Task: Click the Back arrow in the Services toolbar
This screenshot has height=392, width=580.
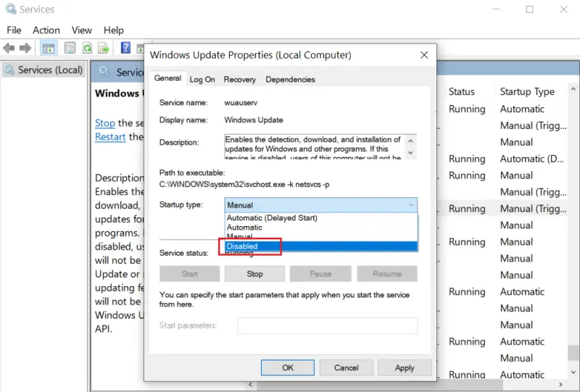Action: pyautogui.click(x=9, y=48)
